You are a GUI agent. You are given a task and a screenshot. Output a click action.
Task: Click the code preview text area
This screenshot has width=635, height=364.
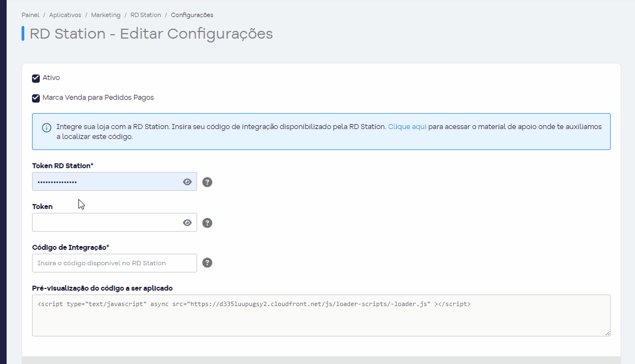click(x=321, y=315)
